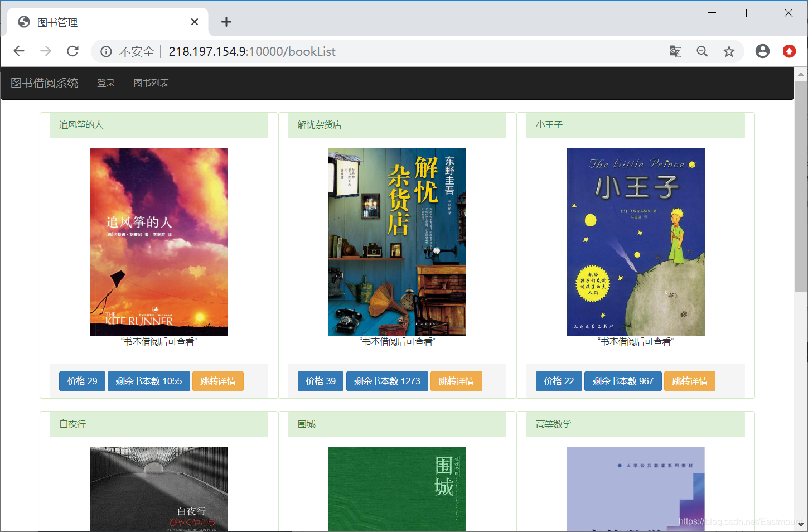Open details for 小王子 via 跳转详情
This screenshot has width=808, height=532.
tap(690, 381)
